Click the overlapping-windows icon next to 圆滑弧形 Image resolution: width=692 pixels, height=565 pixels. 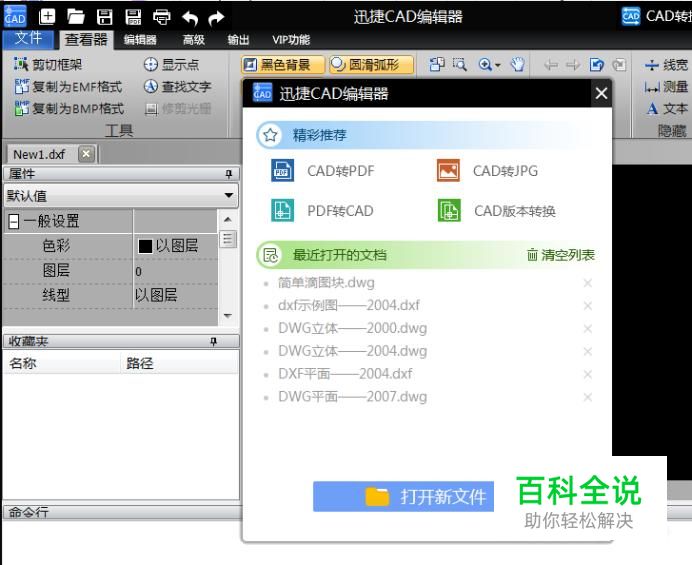[x=437, y=64]
